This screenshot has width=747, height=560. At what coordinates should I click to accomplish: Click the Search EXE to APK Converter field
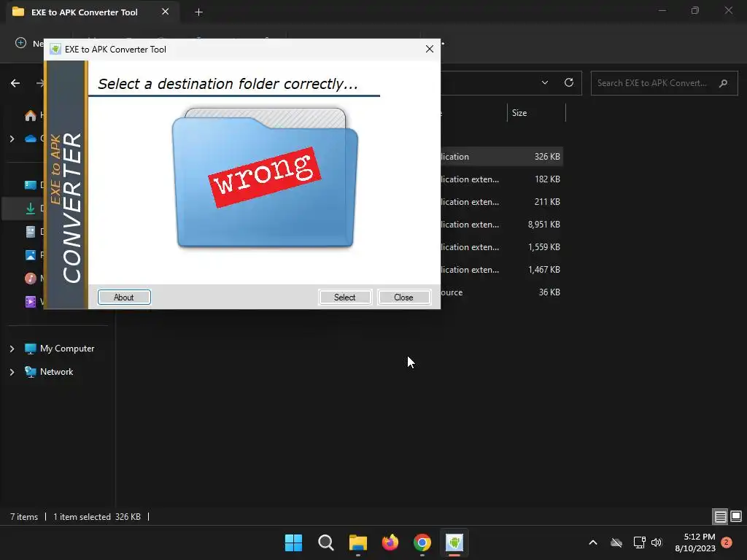664,83
